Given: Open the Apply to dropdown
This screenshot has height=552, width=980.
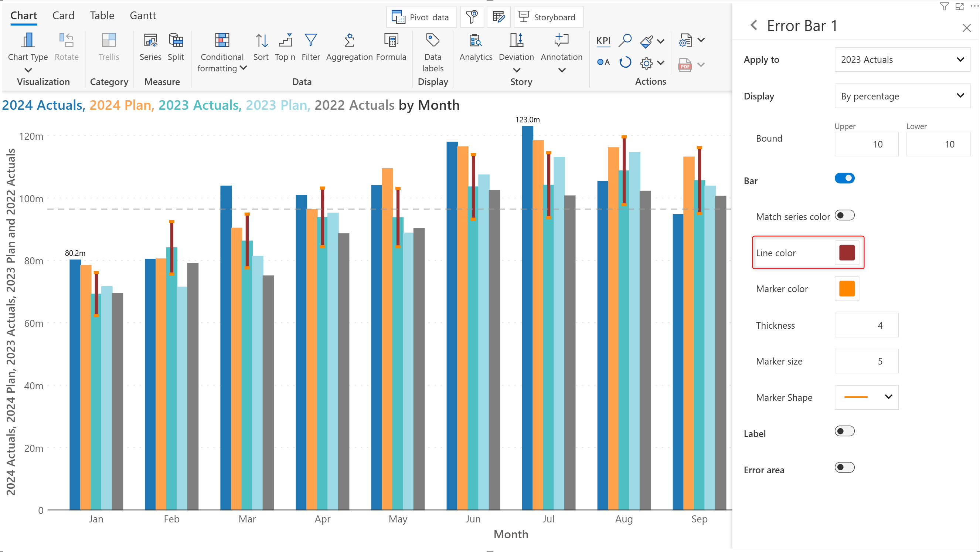Looking at the screenshot, I should coord(902,60).
